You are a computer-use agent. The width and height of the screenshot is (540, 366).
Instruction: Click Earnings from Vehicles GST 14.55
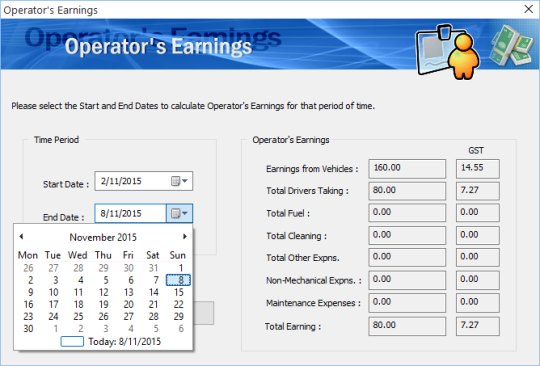click(x=478, y=169)
